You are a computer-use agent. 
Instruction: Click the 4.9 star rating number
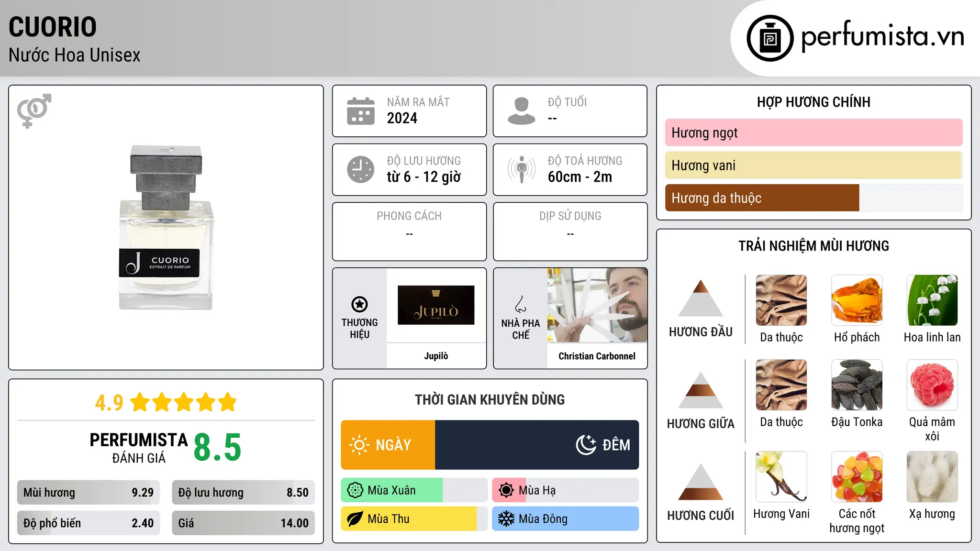[x=109, y=403]
